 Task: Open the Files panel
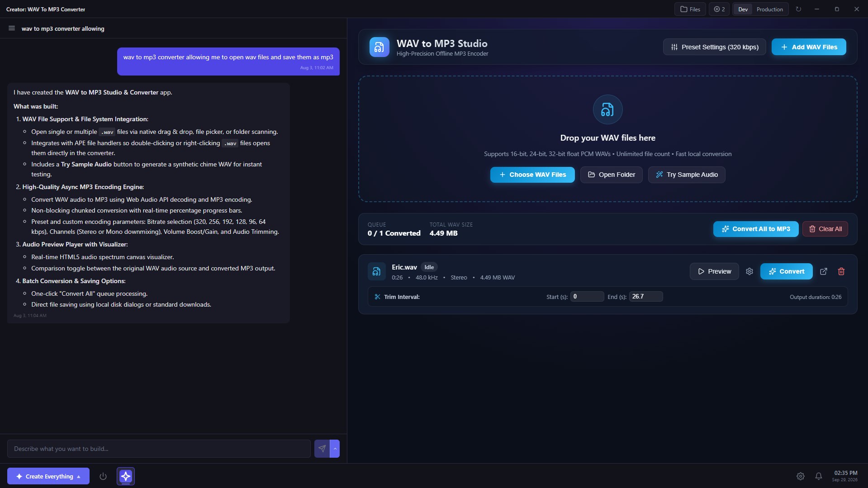[x=690, y=9]
